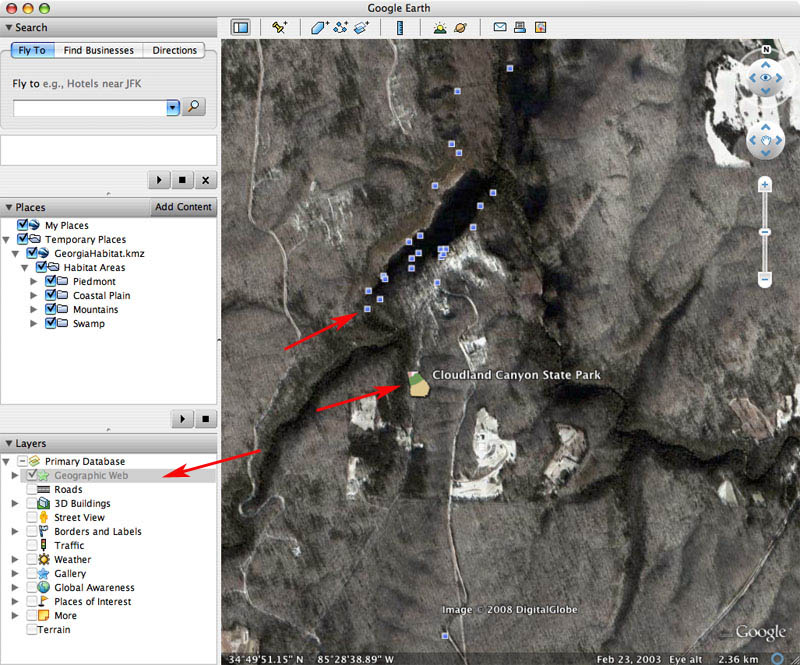The image size is (800, 665).
Task: Click the Street View pegman layer icon
Action: coord(44,517)
